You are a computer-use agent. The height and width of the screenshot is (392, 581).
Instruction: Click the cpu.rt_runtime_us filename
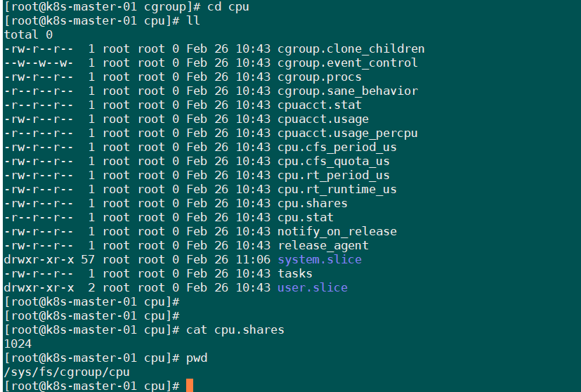coord(337,190)
